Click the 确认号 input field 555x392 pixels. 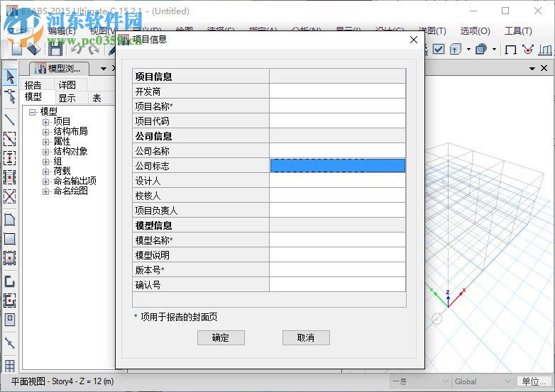point(337,284)
